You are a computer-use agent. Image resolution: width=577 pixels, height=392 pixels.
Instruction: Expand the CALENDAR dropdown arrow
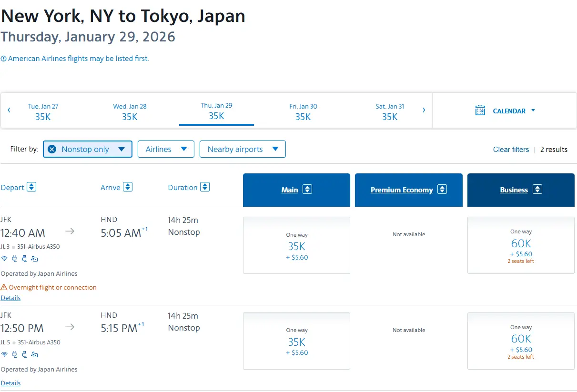[533, 111]
